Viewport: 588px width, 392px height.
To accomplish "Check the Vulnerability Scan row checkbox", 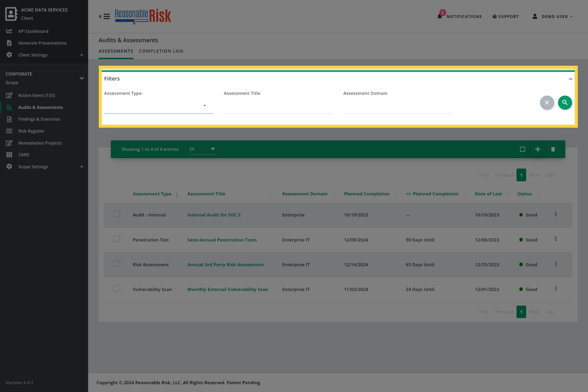I will pyautogui.click(x=117, y=288).
